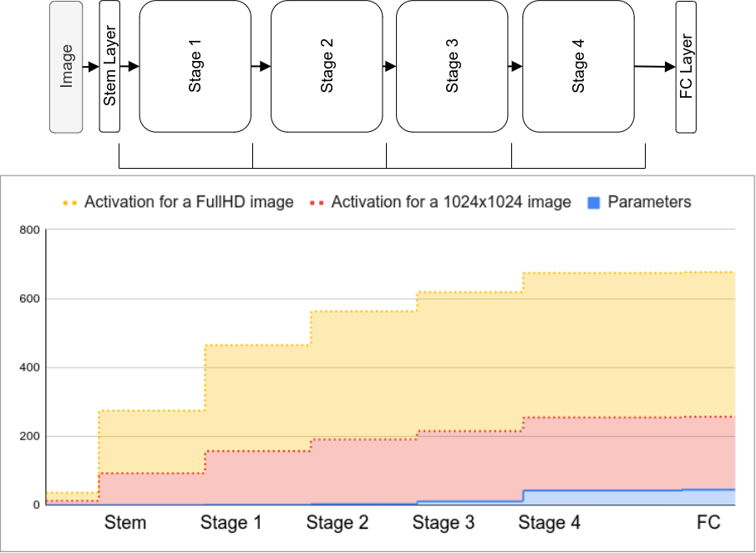Click the Image block in the diagram

pos(66,66)
